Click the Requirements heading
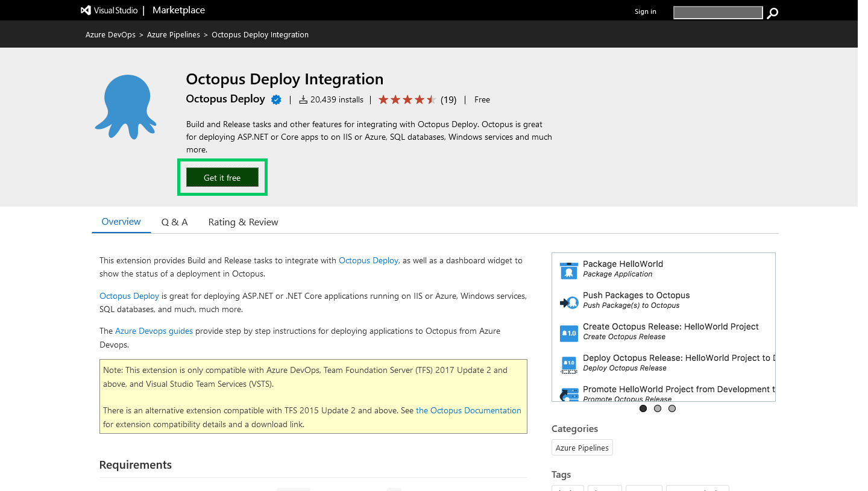868x491 pixels. click(x=136, y=464)
